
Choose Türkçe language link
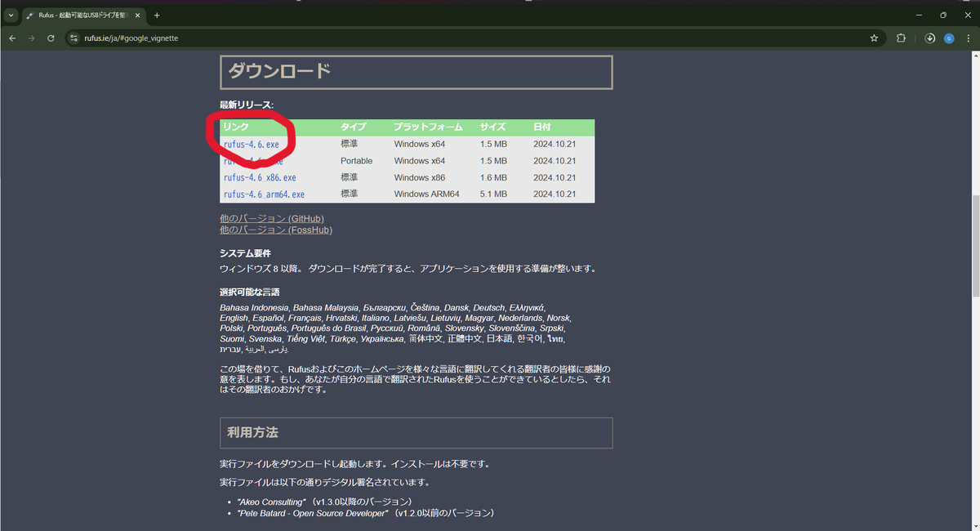tap(343, 338)
